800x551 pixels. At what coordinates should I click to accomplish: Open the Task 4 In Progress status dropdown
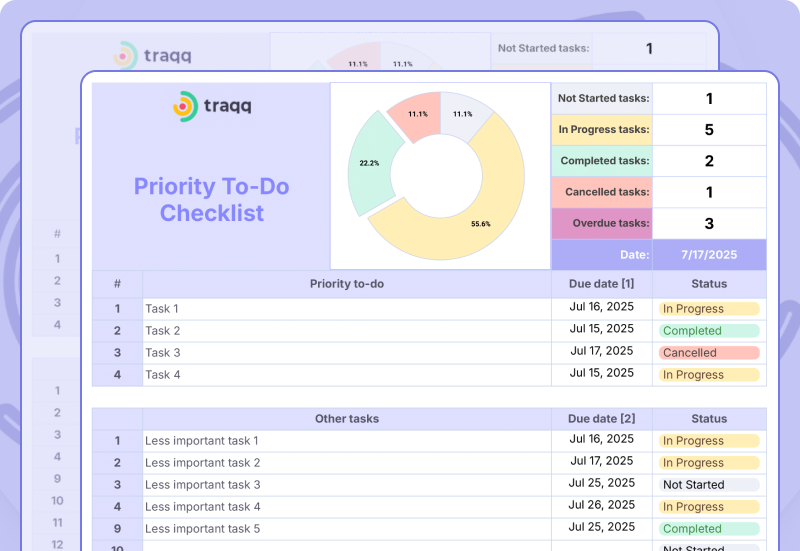(x=709, y=374)
